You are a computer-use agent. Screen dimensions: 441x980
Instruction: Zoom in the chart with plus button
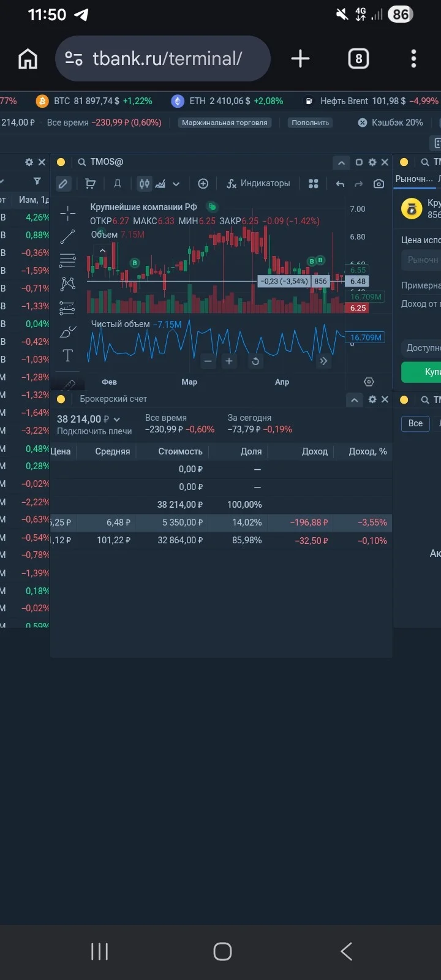click(229, 361)
